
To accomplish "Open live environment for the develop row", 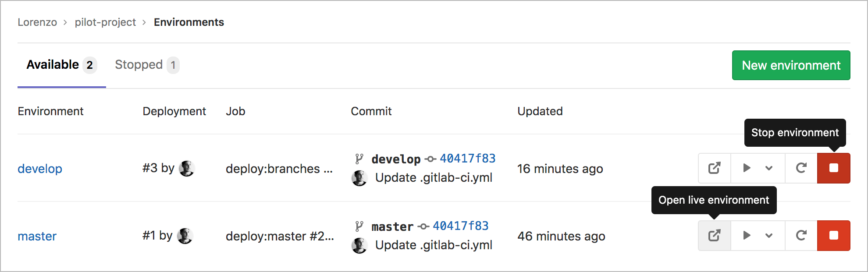I will click(x=715, y=168).
